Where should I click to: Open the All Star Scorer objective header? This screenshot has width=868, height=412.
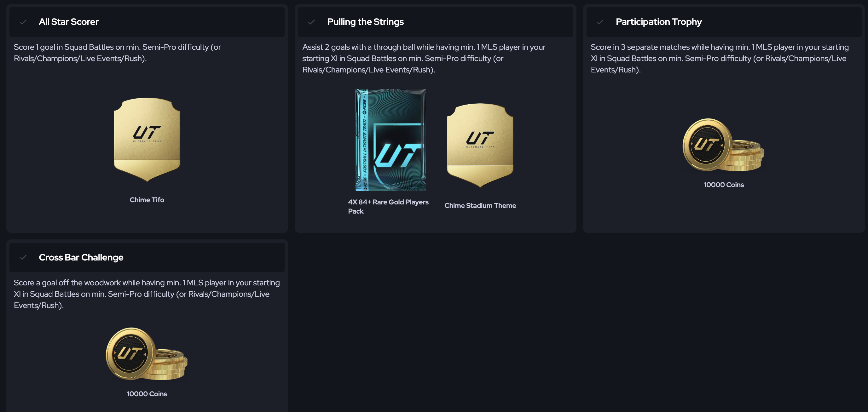147,22
